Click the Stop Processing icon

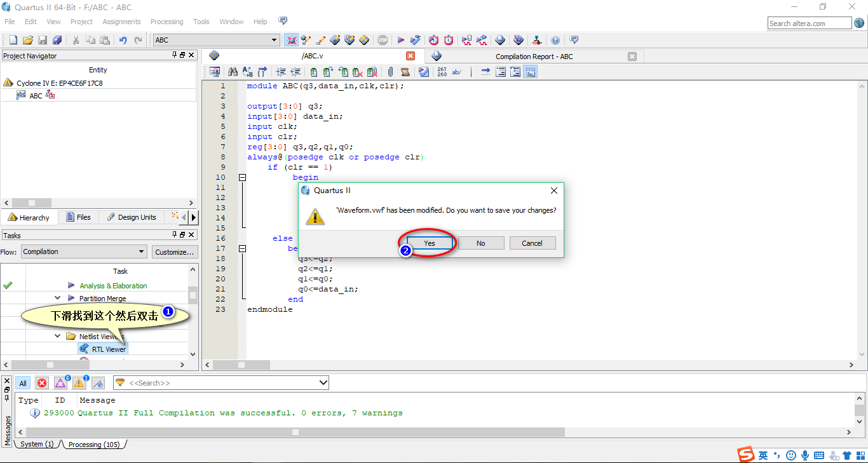click(x=382, y=40)
